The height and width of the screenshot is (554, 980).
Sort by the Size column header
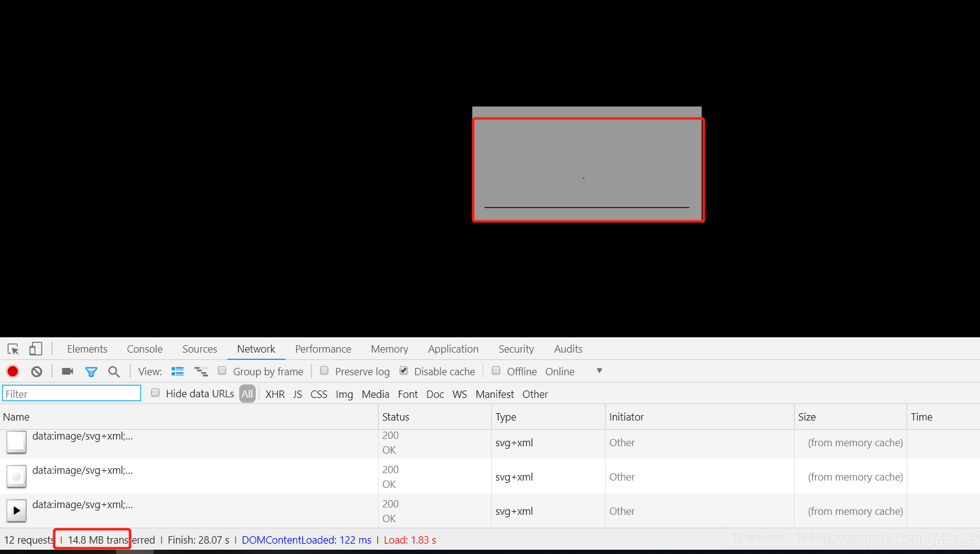pos(850,417)
